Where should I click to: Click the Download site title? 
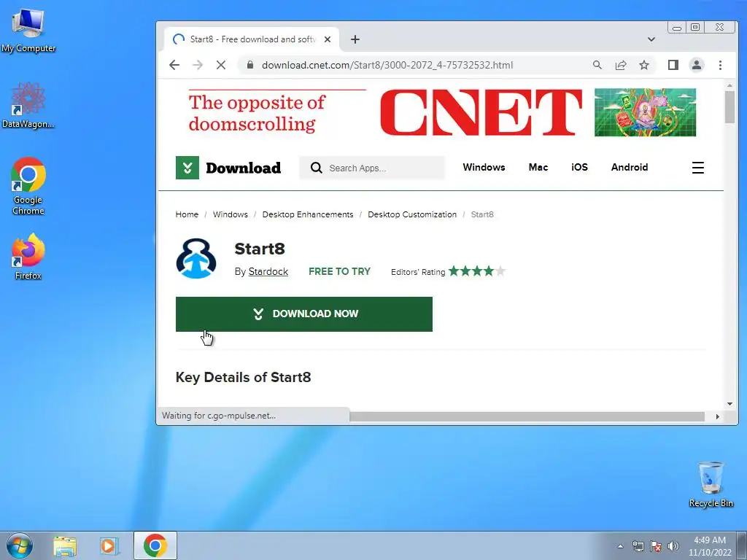coord(243,168)
